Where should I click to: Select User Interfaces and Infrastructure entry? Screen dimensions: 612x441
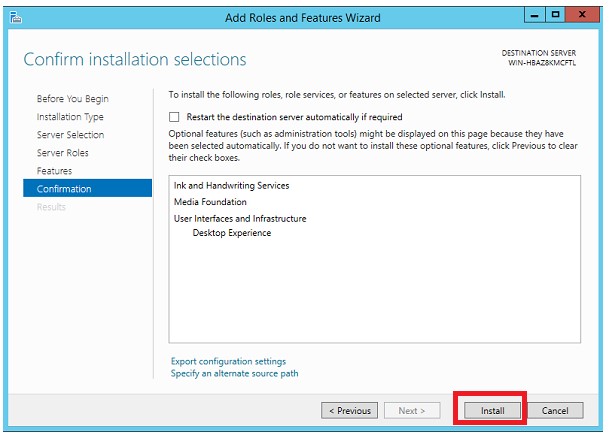click(240, 218)
